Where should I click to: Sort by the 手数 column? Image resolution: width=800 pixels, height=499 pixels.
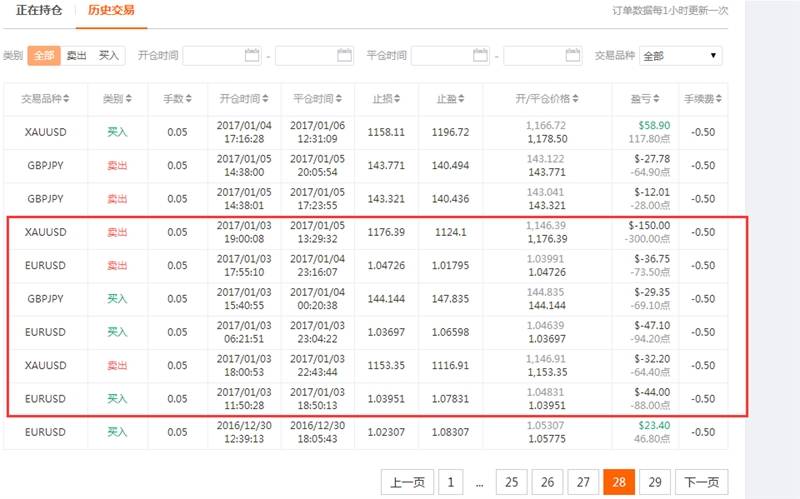coord(178,99)
